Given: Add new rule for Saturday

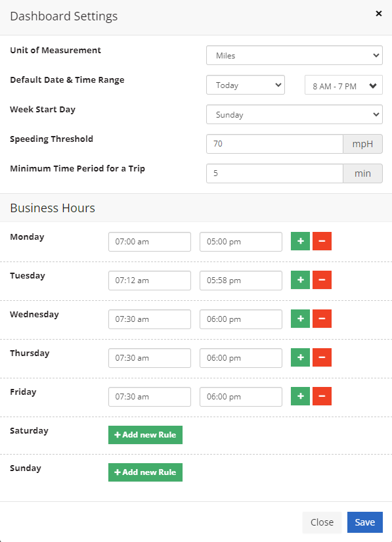Looking at the screenshot, I should 145,435.
